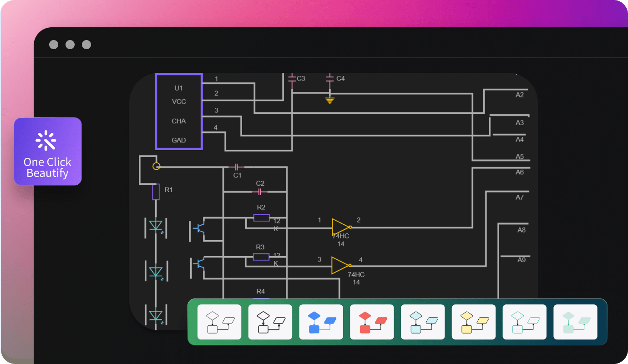Viewport: 628px width, 364px height.
Task: Select the U1 VCC chip component
Action: [178, 112]
